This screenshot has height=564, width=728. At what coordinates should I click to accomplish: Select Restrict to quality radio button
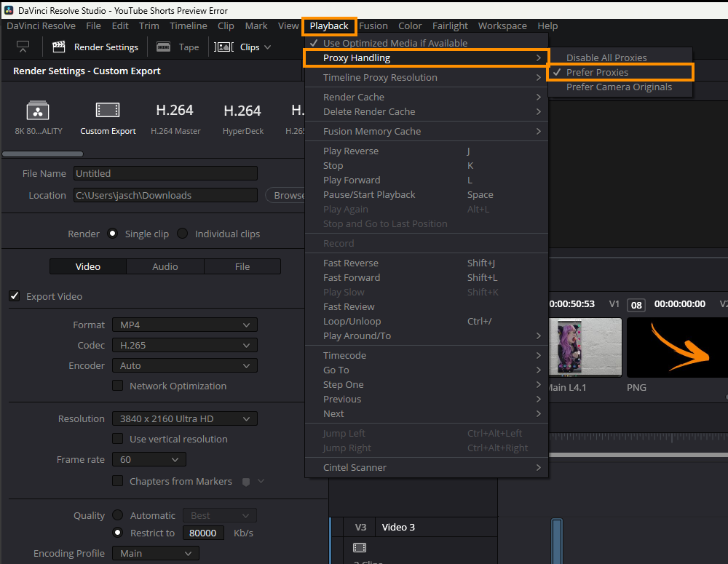118,533
